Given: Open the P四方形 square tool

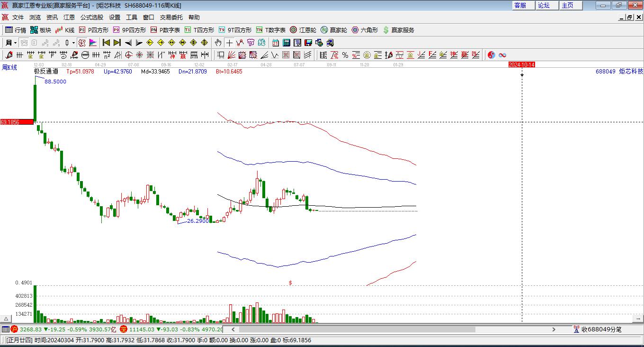Looking at the screenshot, I should tap(93, 30).
